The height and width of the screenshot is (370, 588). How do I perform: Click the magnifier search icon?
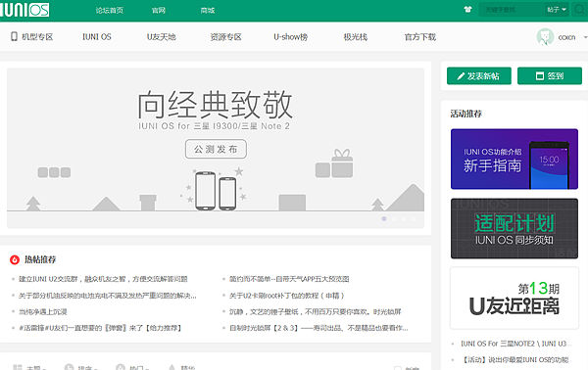pyautogui.click(x=579, y=10)
